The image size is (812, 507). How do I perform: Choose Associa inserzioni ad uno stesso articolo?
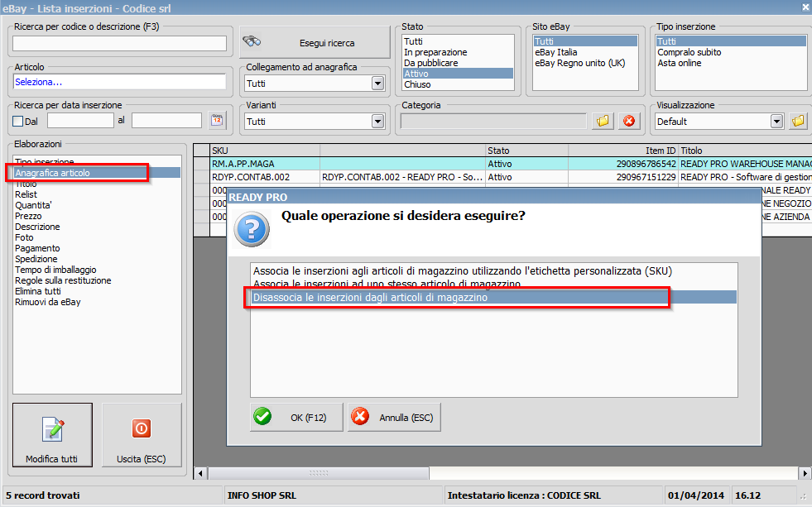pos(493,284)
